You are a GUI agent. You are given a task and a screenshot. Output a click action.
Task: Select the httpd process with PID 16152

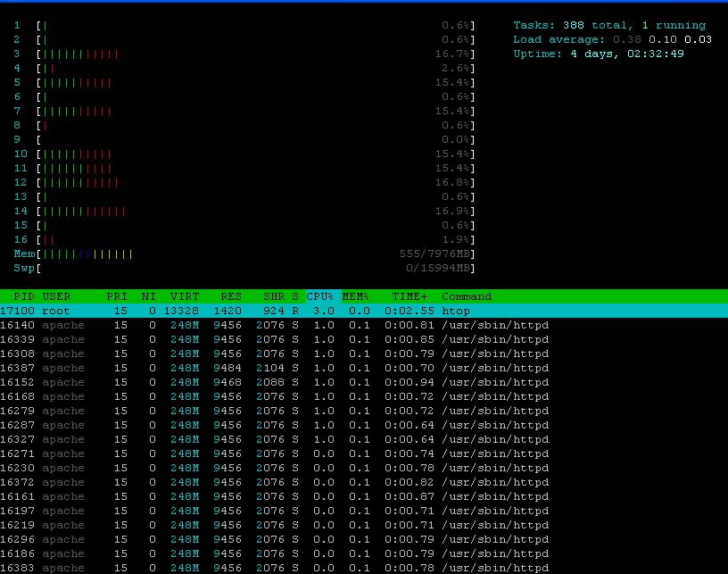(x=268, y=382)
